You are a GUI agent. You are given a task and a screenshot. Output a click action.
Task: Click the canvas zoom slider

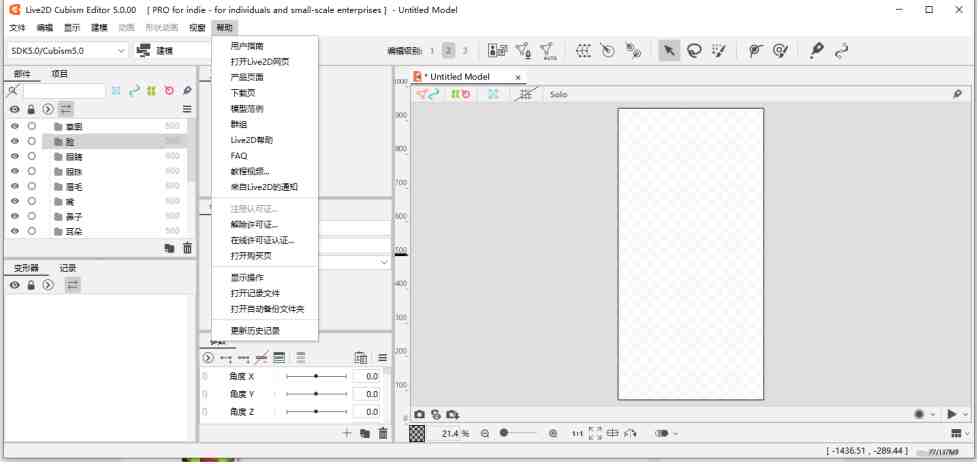pyautogui.click(x=517, y=433)
